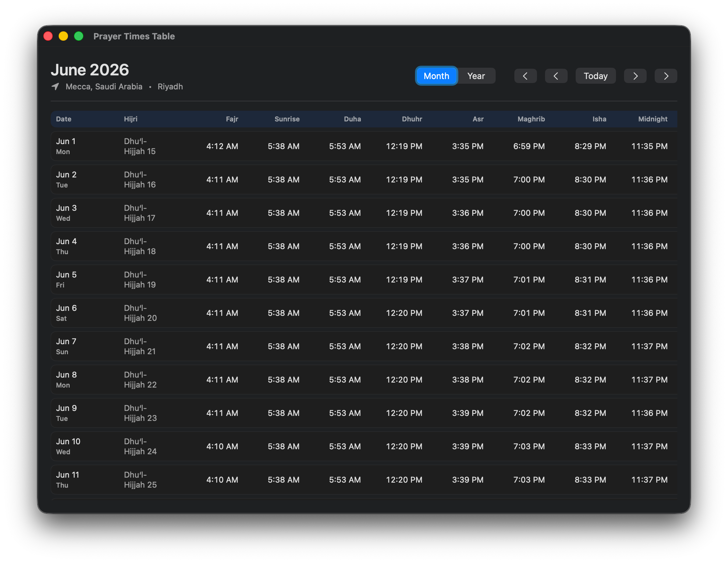Click the Maghrib column header
The width and height of the screenshot is (728, 563).
(531, 119)
